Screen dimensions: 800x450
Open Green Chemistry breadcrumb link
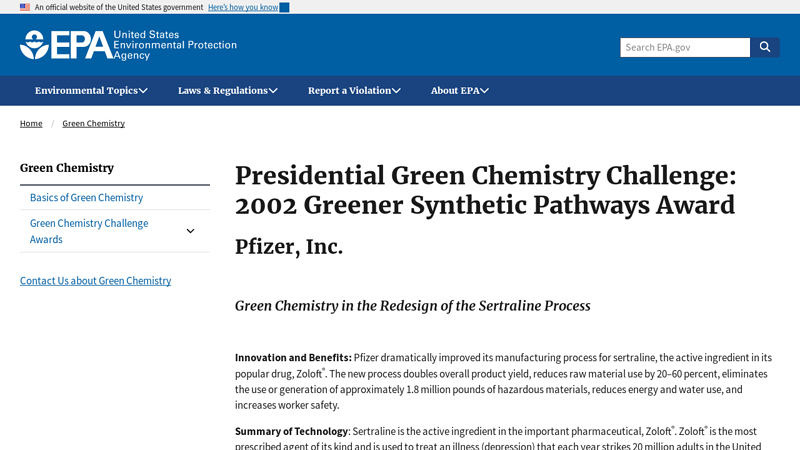click(x=93, y=123)
